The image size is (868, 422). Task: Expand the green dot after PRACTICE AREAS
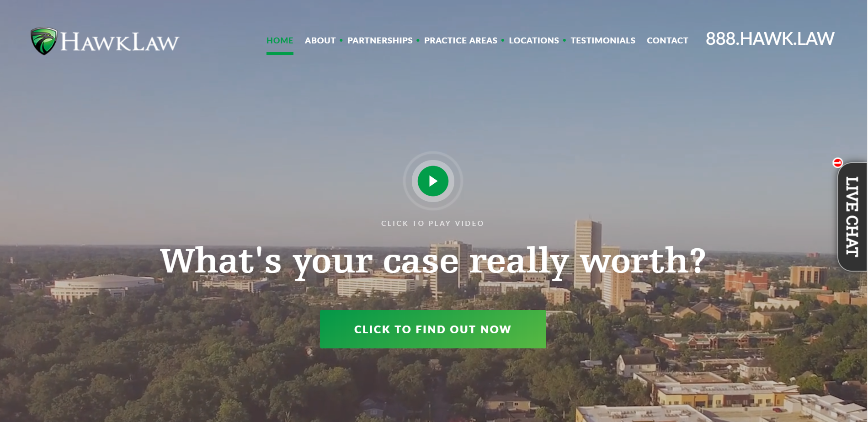pos(503,40)
